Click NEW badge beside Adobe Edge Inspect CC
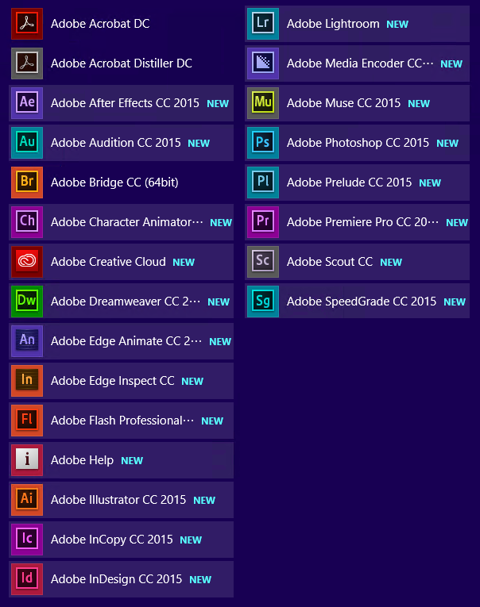480x607 pixels. point(192,381)
